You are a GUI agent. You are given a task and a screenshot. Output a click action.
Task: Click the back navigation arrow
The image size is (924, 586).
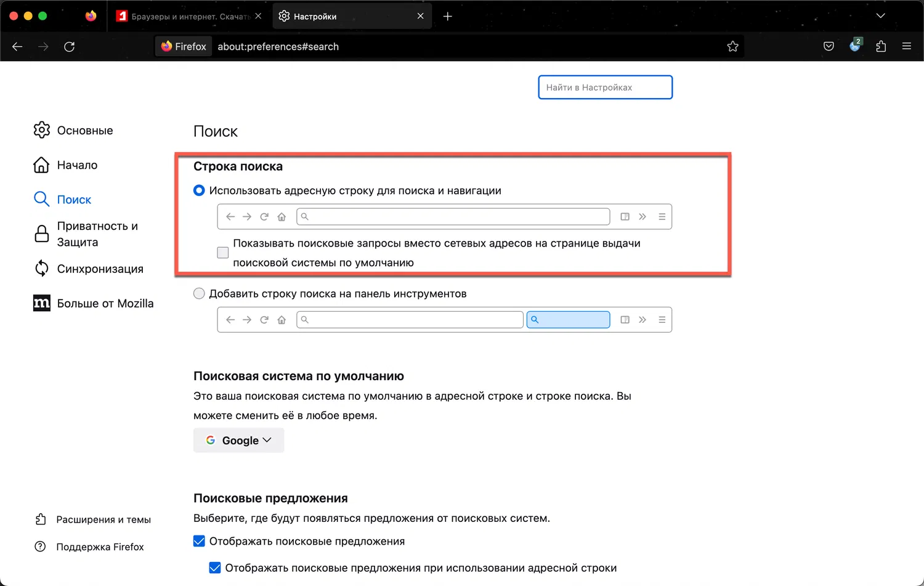pos(17,47)
